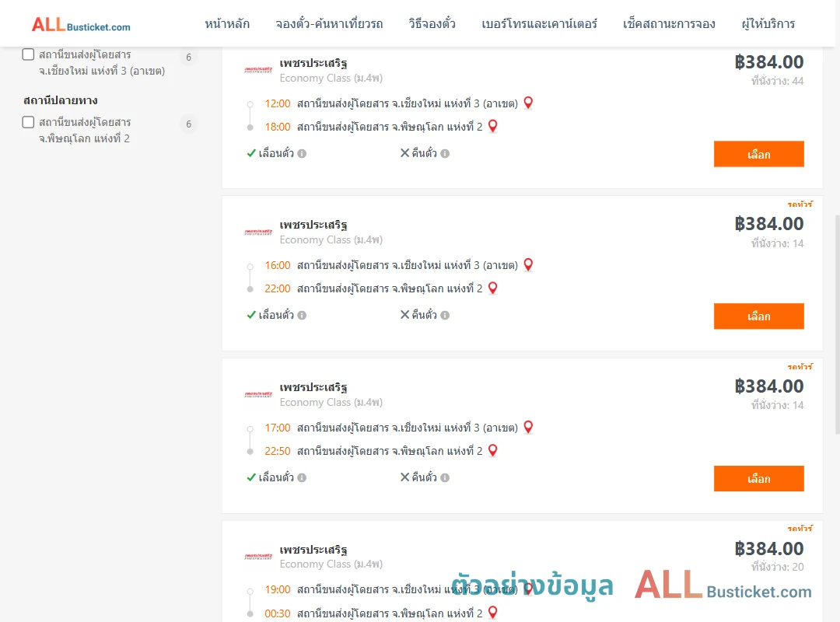Click the สถานีปลายทาง filter heading
Viewport: 840px width, 622px height.
pyautogui.click(x=61, y=101)
